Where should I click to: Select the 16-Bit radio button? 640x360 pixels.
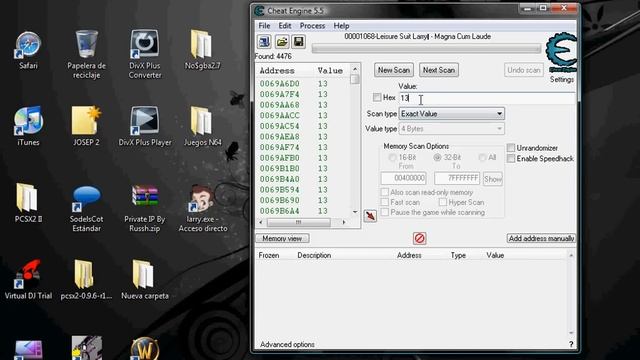(x=393, y=157)
